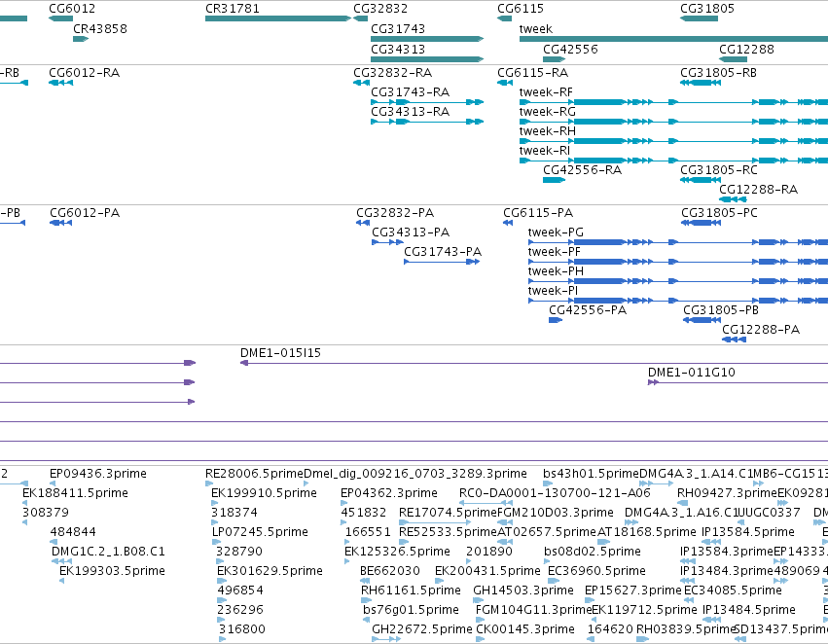Click EST bs08d02.5prime

[592, 553]
